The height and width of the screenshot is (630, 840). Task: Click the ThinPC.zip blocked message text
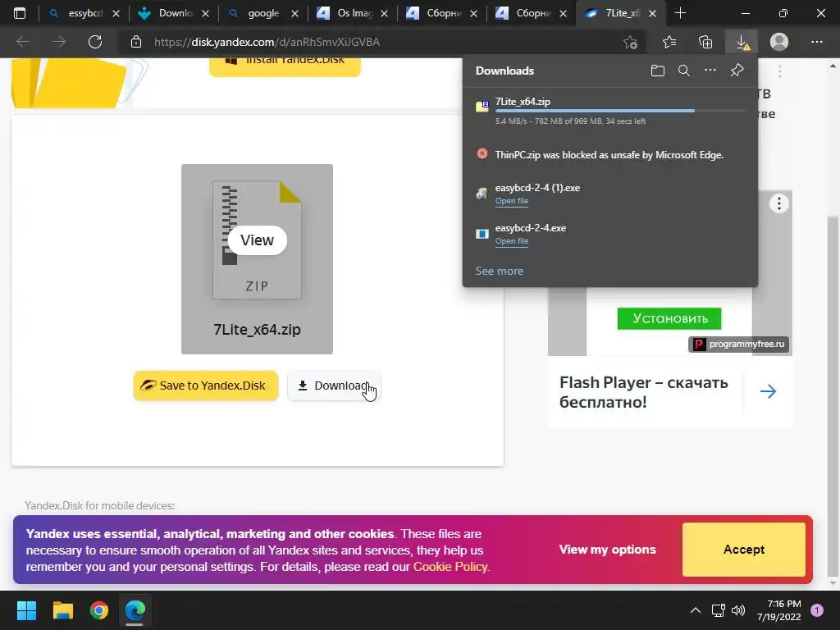[609, 155]
